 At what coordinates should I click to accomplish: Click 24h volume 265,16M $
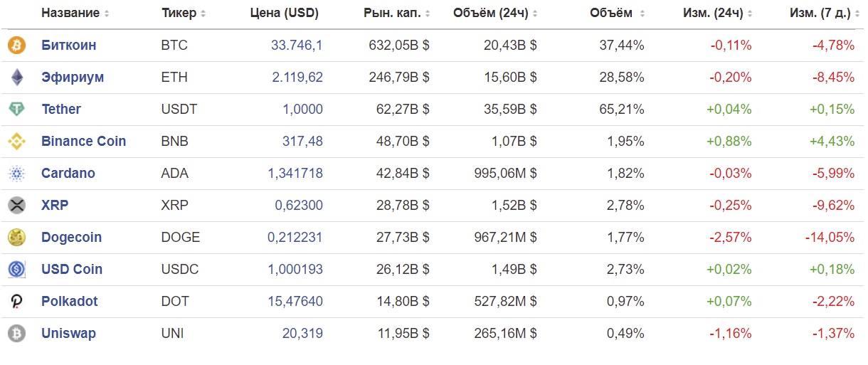[505, 334]
